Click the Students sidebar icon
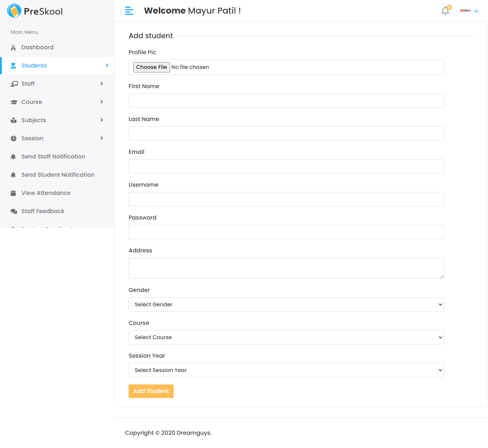 coord(13,65)
